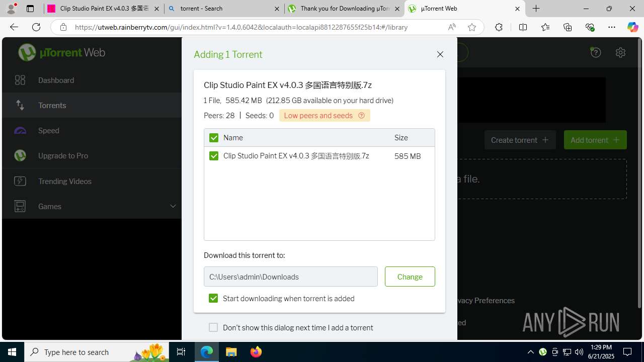Open a new browser tab
This screenshot has width=644, height=362.
[536, 9]
